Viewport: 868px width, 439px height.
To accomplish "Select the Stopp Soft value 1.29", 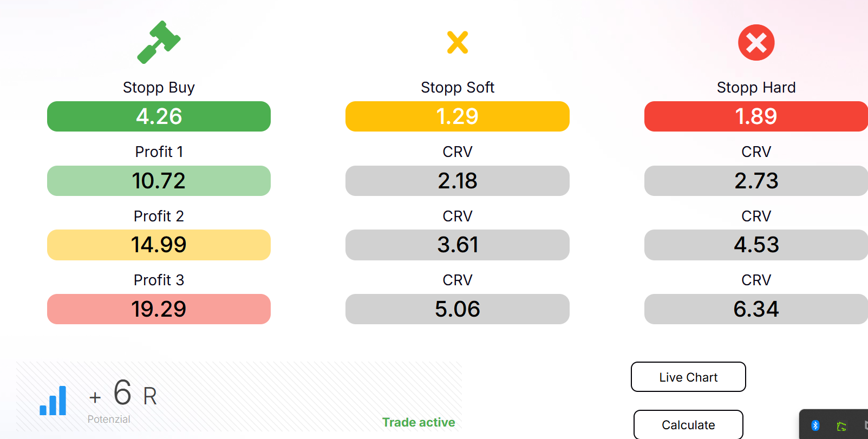I will pos(457,116).
